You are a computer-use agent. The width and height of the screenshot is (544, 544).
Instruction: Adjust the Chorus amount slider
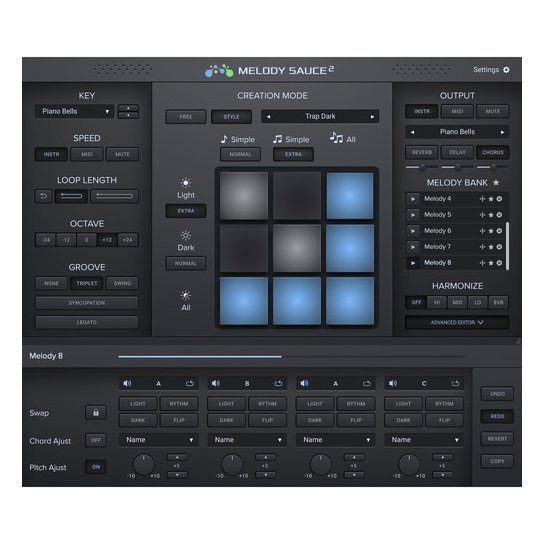[493, 167]
